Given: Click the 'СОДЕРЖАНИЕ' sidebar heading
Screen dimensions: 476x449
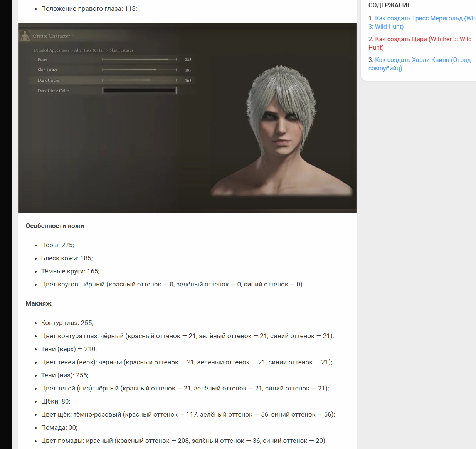Looking at the screenshot, I should [390, 5].
